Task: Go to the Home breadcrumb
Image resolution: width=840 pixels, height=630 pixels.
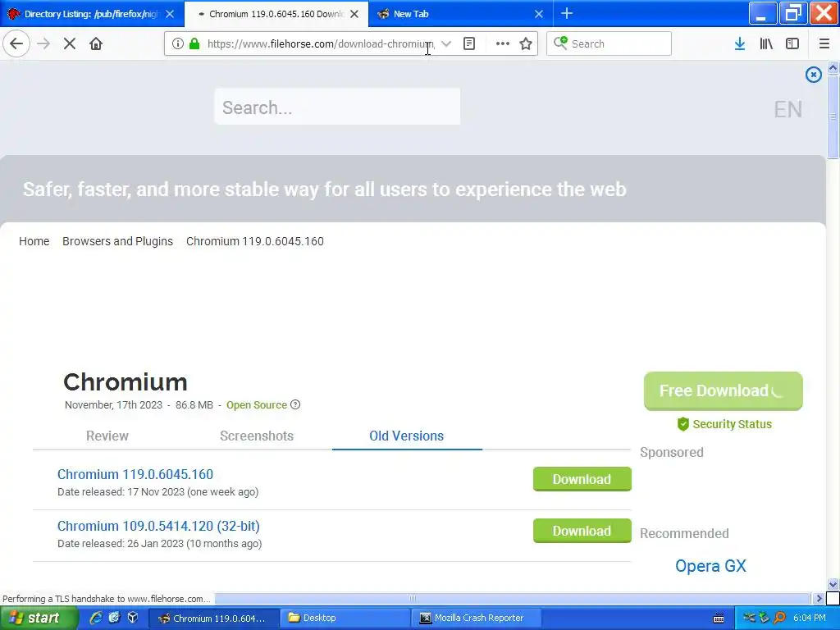Action: click(34, 241)
